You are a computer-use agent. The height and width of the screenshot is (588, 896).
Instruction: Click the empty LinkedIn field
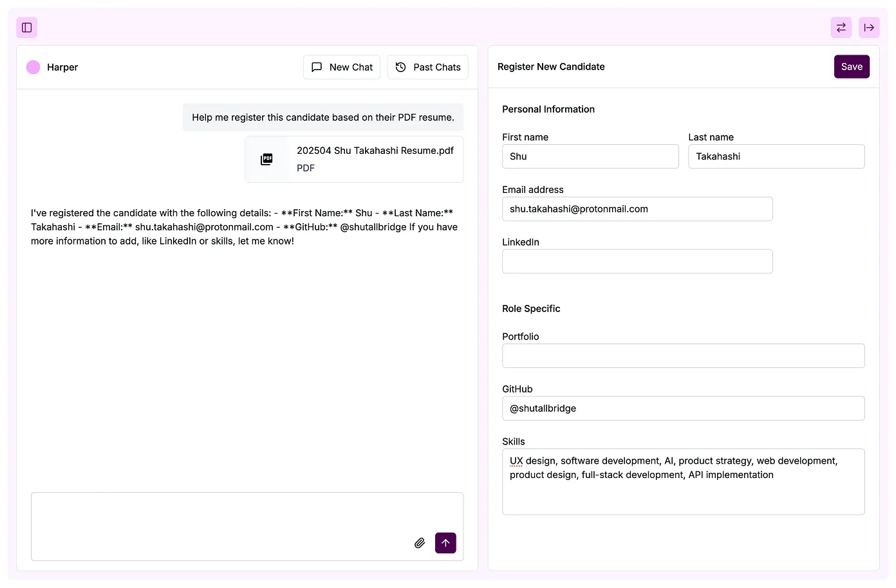637,261
